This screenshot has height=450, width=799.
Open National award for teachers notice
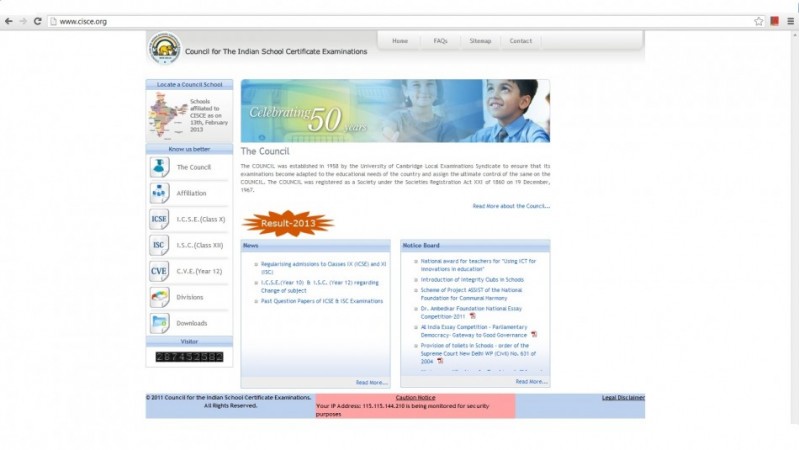(478, 265)
